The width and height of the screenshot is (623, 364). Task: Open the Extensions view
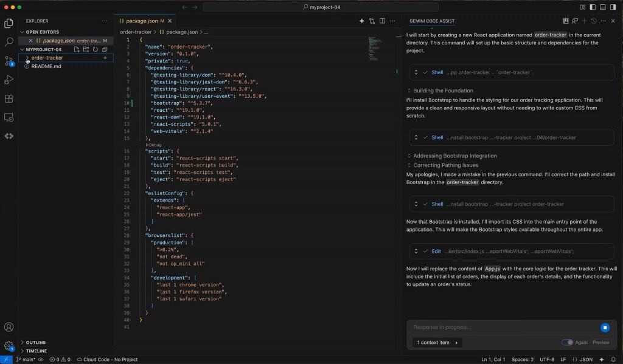[x=9, y=98]
